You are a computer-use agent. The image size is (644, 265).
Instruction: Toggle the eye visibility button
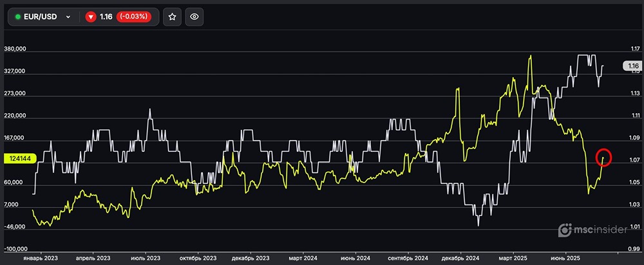click(195, 17)
